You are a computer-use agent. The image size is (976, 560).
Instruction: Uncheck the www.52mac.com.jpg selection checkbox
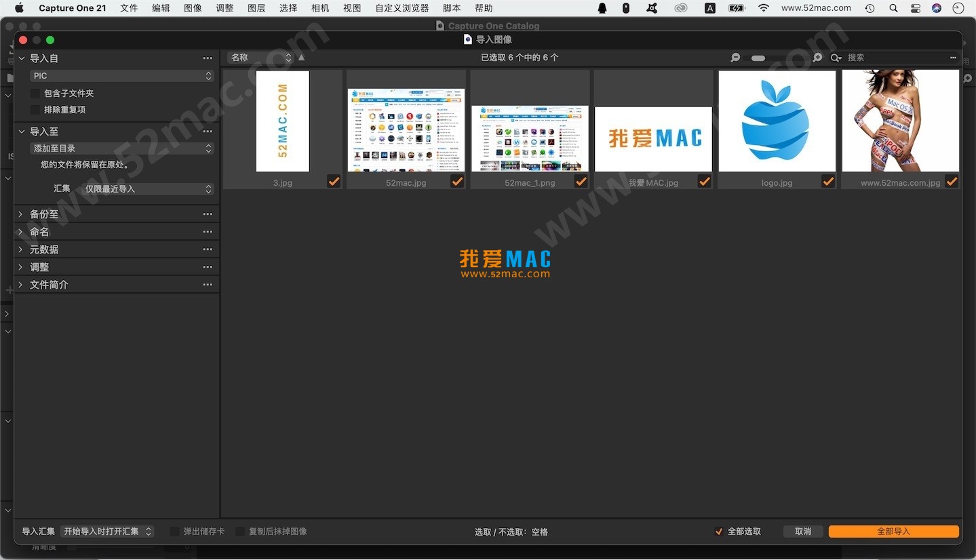(952, 181)
